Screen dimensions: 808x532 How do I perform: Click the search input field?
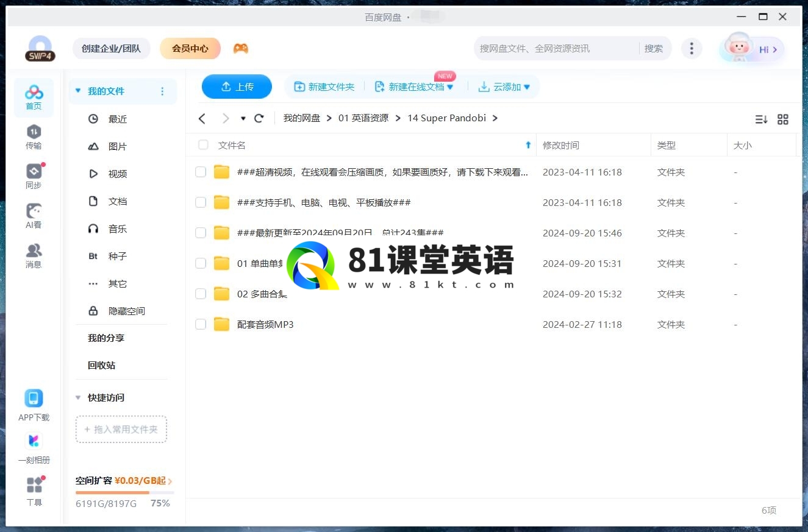556,48
